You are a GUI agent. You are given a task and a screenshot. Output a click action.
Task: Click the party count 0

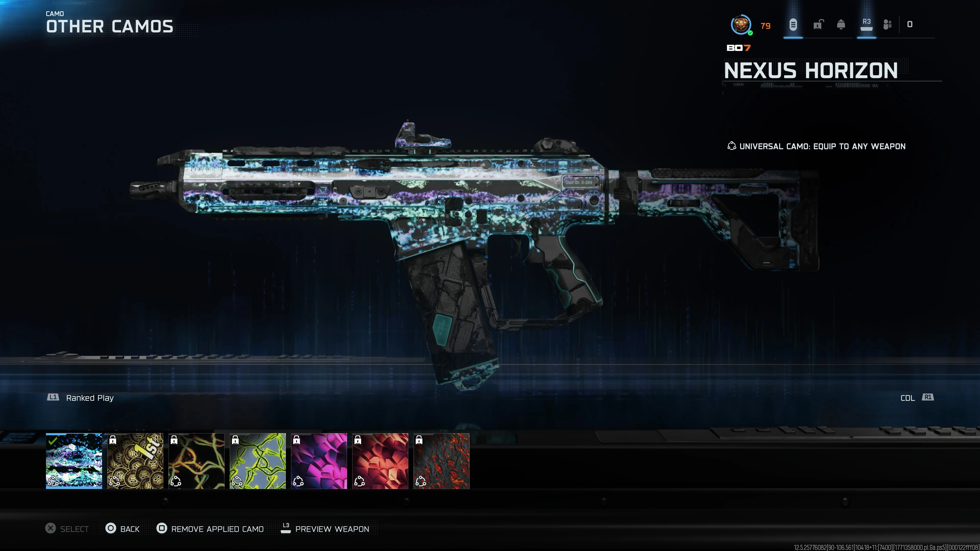910,24
